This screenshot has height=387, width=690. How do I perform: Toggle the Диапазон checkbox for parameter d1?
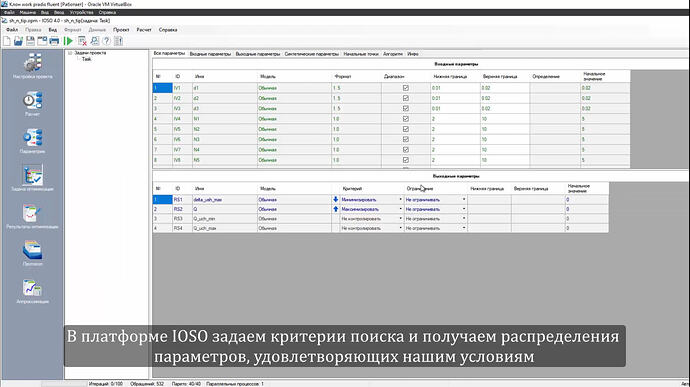click(406, 88)
